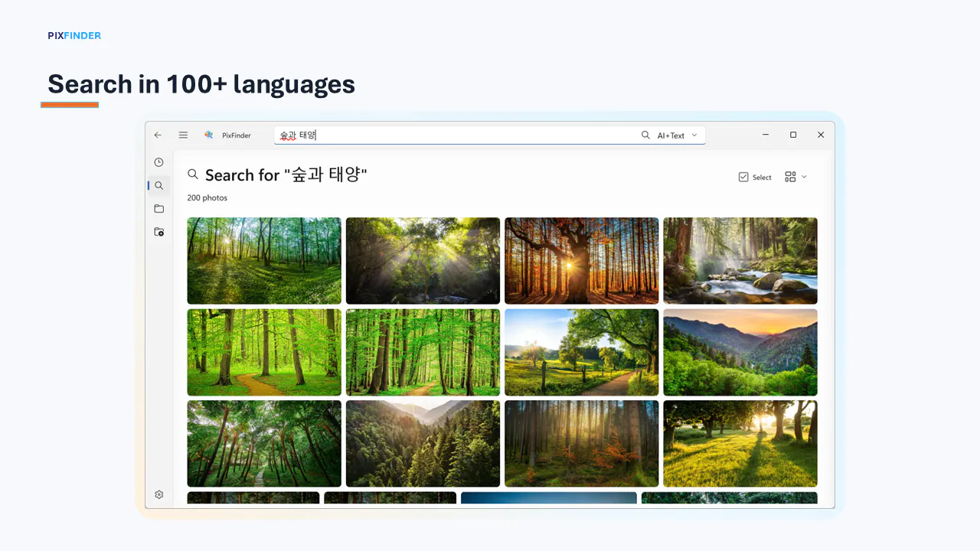Open the sun rays over forest stream photo
The width and height of the screenshot is (980, 551).
click(x=423, y=261)
